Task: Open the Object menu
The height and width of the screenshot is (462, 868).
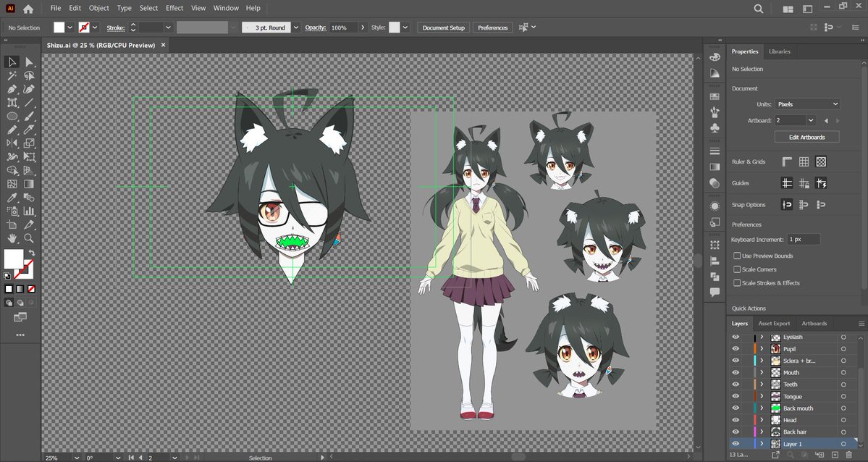Action: (x=99, y=8)
